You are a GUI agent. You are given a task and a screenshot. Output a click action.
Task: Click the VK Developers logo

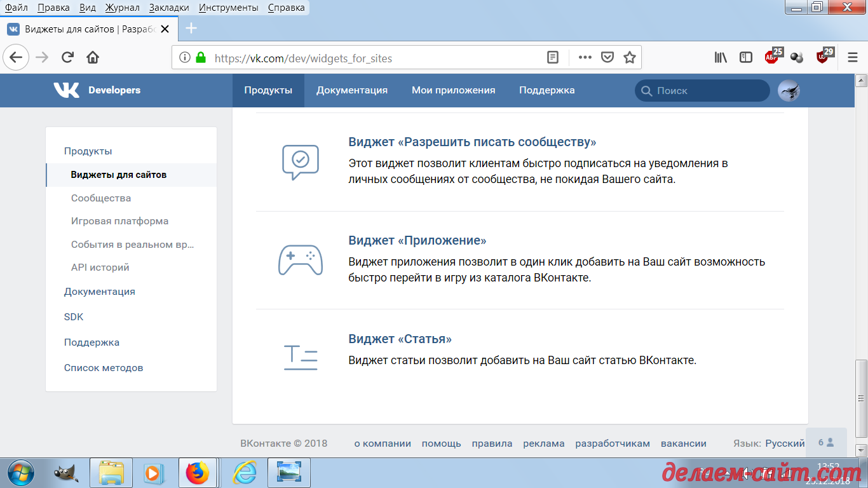point(97,90)
